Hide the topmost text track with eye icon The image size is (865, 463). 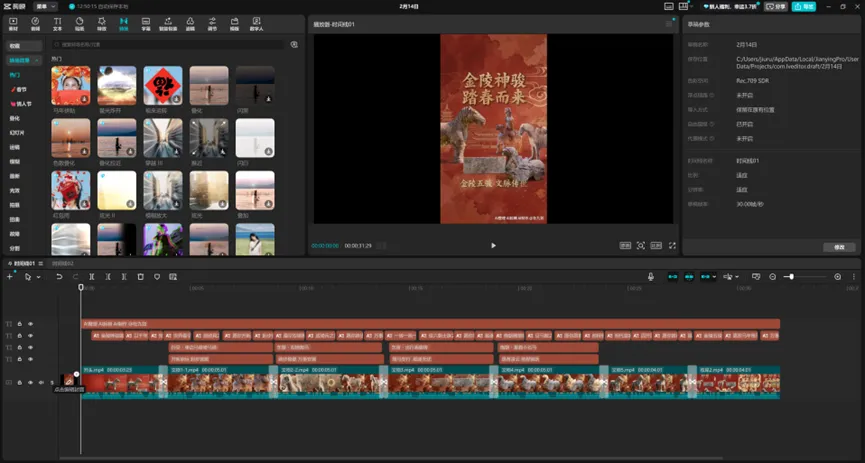click(x=30, y=324)
